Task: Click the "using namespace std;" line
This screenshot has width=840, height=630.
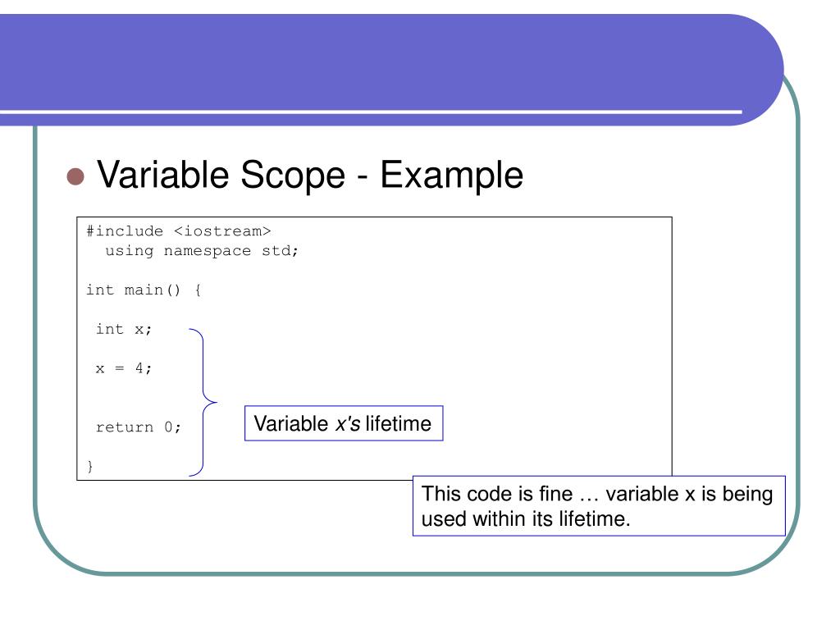Action: (x=202, y=251)
